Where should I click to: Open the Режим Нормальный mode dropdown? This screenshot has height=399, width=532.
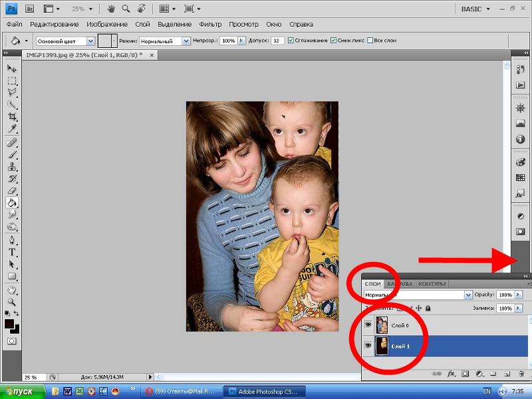[186, 41]
